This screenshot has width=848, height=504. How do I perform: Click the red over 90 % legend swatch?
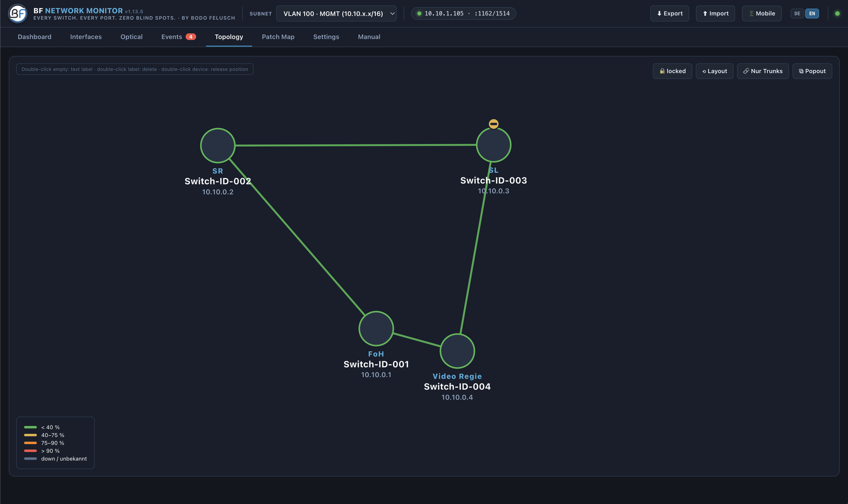30,451
